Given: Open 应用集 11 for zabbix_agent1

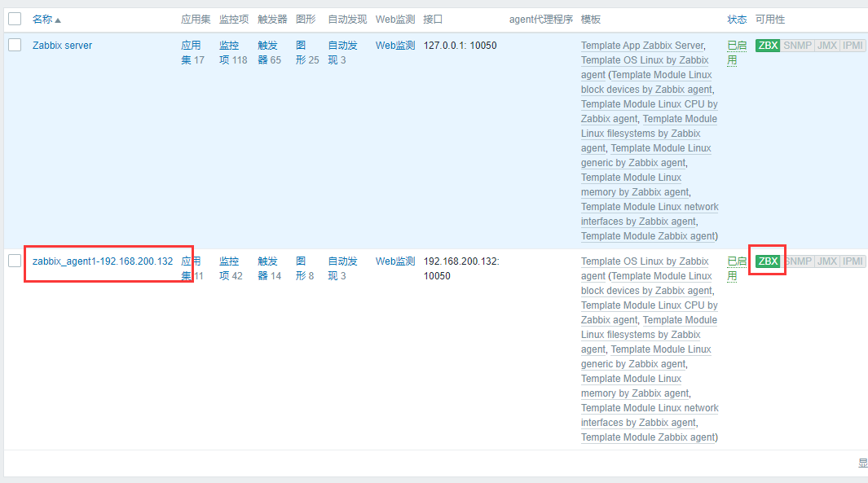Looking at the screenshot, I should tap(192, 268).
